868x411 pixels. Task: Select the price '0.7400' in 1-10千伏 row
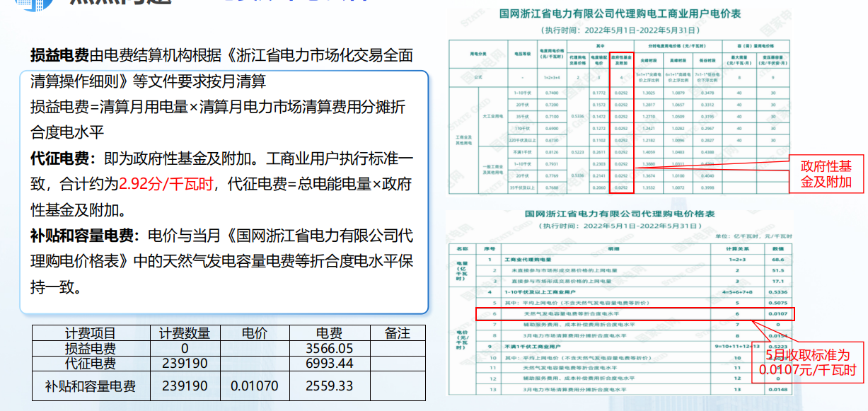(x=552, y=93)
